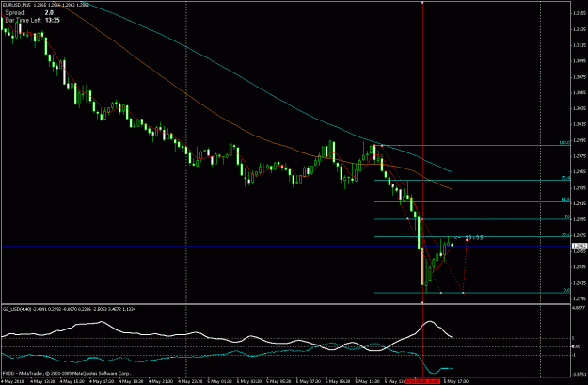Click the red highlighted date label on time axis

pyautogui.click(x=421, y=381)
